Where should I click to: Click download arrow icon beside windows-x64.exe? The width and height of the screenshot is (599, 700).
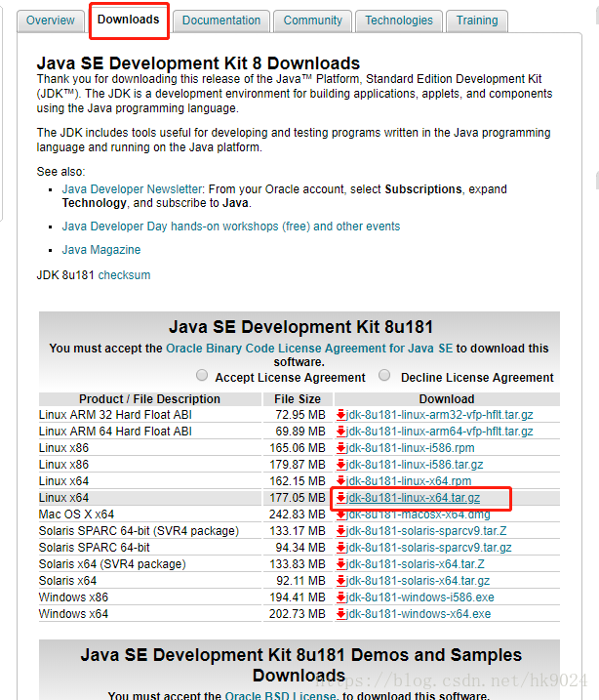click(341, 614)
